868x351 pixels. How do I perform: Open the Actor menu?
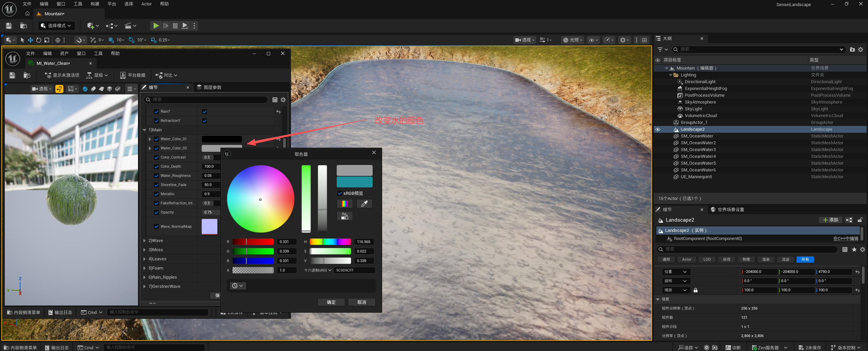(x=146, y=4)
